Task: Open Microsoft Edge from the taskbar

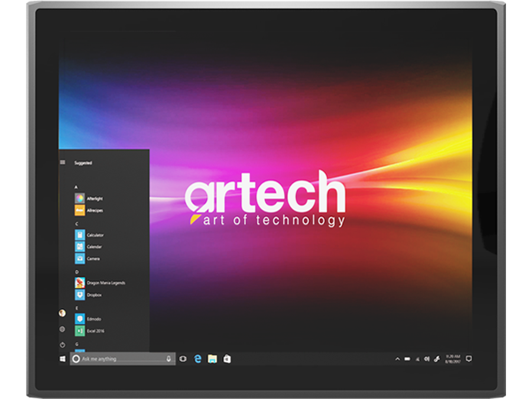Action: point(197,358)
